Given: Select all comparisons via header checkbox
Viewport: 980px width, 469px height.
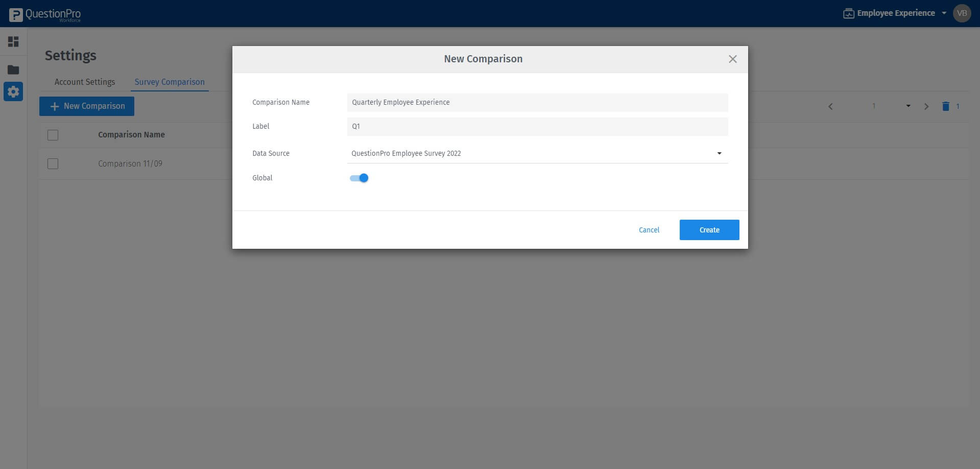Looking at the screenshot, I should tap(53, 135).
